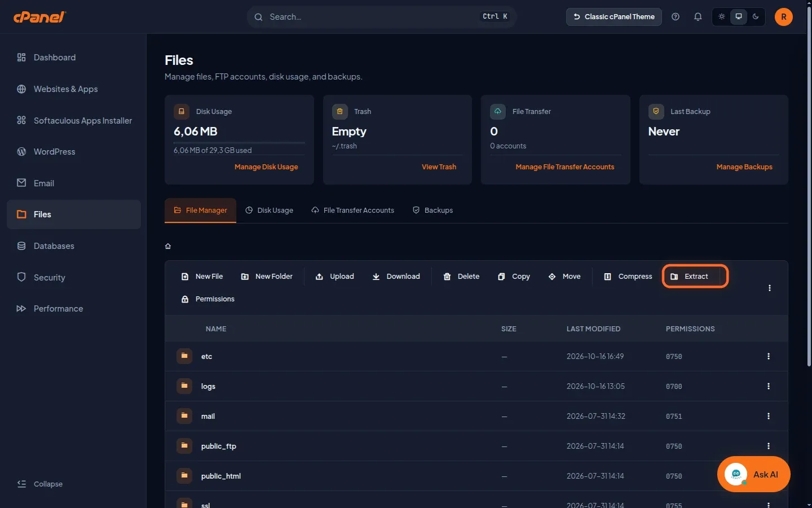Open actions menu for etc folder
Screen dimensions: 812x508
coord(769,356)
